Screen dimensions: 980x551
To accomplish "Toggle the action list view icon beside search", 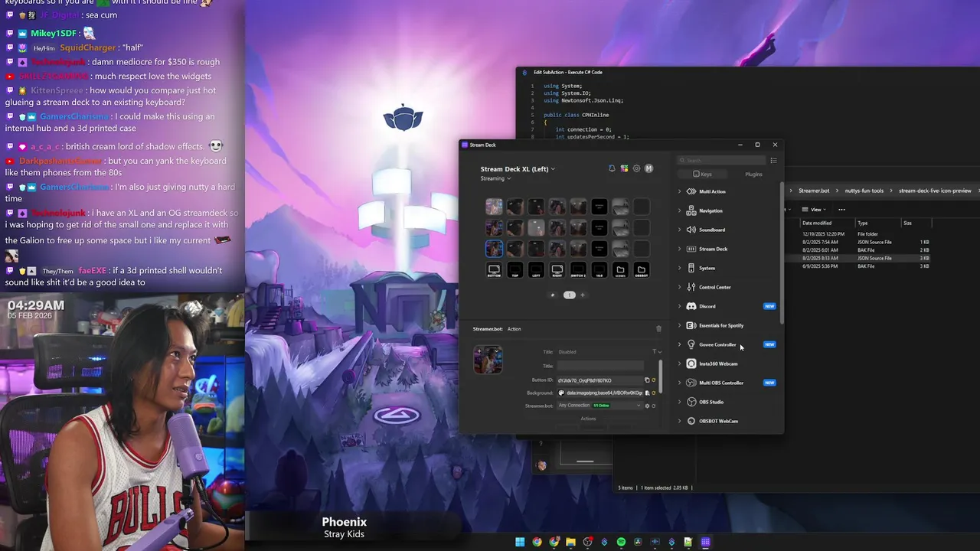I will 773,161.
